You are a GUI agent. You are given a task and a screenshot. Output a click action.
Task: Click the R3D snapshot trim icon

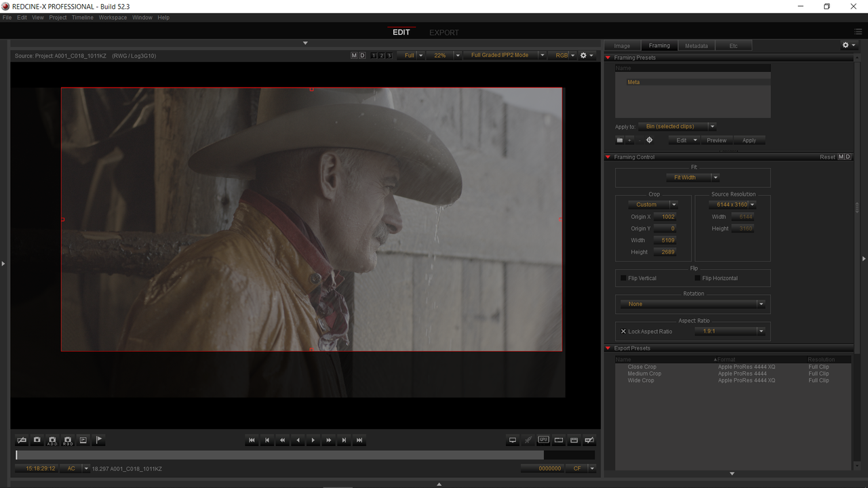pyautogui.click(x=68, y=440)
